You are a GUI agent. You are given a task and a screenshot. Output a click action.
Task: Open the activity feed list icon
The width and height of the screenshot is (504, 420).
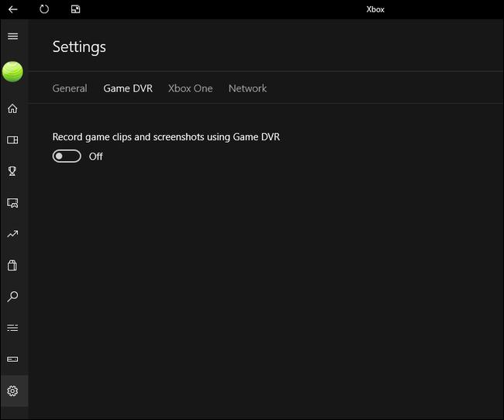click(x=12, y=328)
